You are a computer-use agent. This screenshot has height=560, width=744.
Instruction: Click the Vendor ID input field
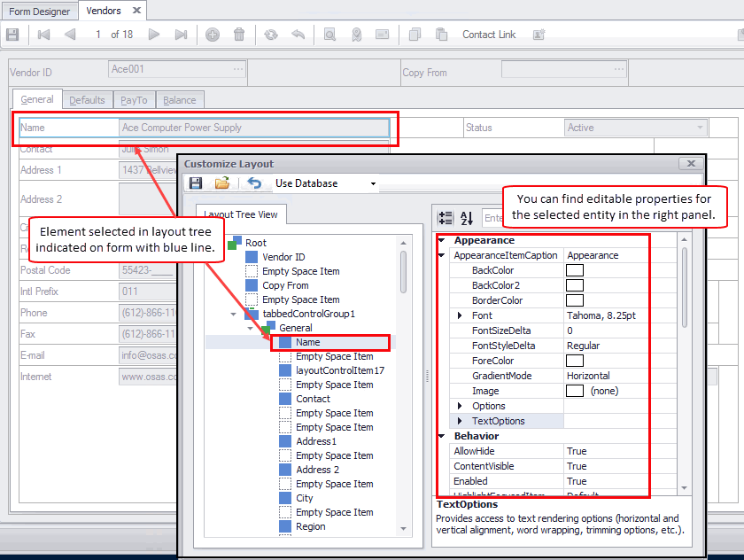[x=176, y=69]
